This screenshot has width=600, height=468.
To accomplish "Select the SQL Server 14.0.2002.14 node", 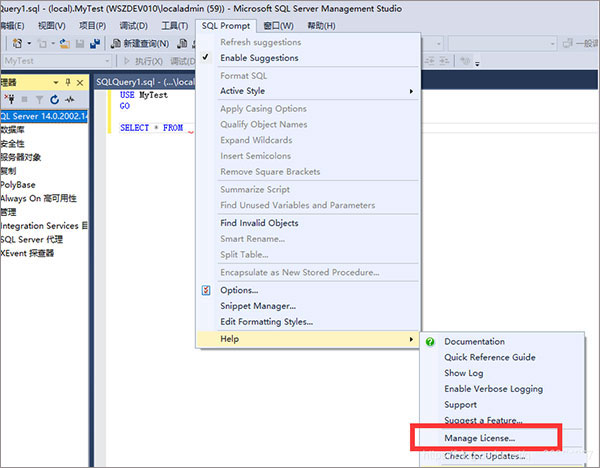I will click(44, 116).
